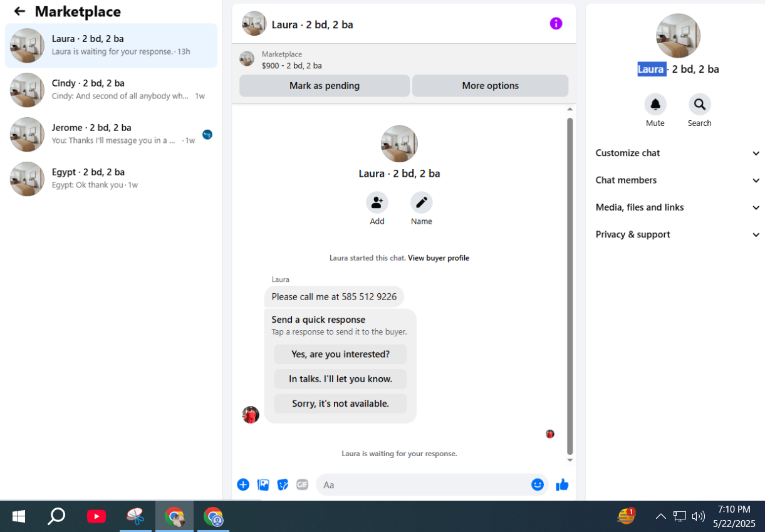Open Laura's conversation in the list

click(x=111, y=45)
